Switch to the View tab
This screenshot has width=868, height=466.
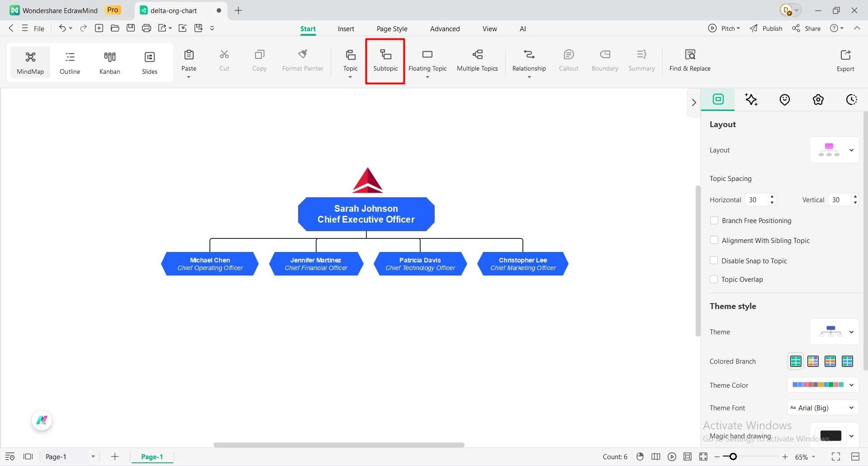point(490,29)
